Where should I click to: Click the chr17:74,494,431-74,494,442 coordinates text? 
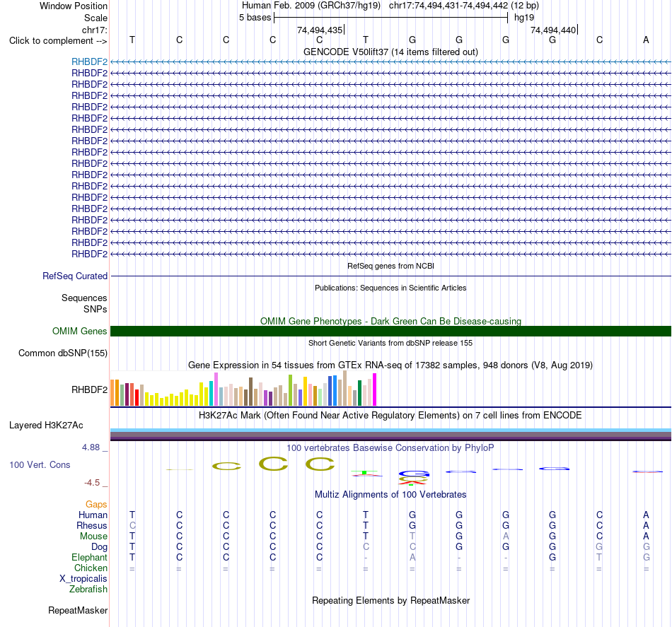point(448,6)
